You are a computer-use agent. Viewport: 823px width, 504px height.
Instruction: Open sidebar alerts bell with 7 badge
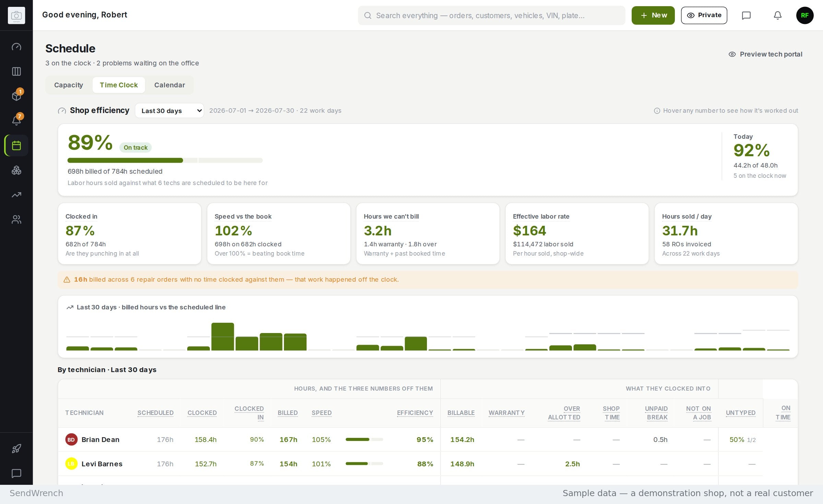[x=16, y=121]
